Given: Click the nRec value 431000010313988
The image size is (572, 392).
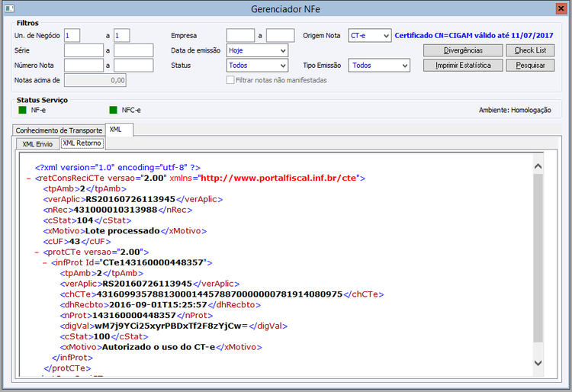Looking at the screenshot, I should click(115, 210).
